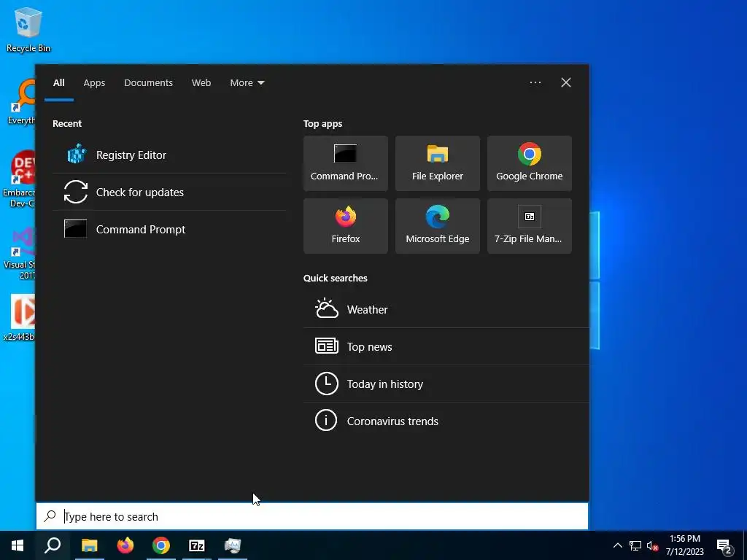Switch to the Web tab
Screen dimensions: 747x560
[201, 83]
